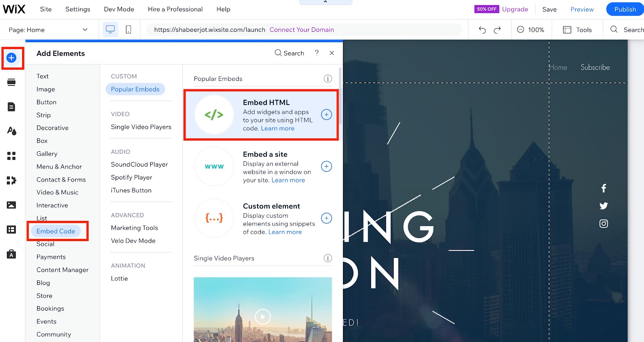Image resolution: width=644 pixels, height=342 pixels.
Task: Show info for Single Video Players section
Action: (x=328, y=258)
